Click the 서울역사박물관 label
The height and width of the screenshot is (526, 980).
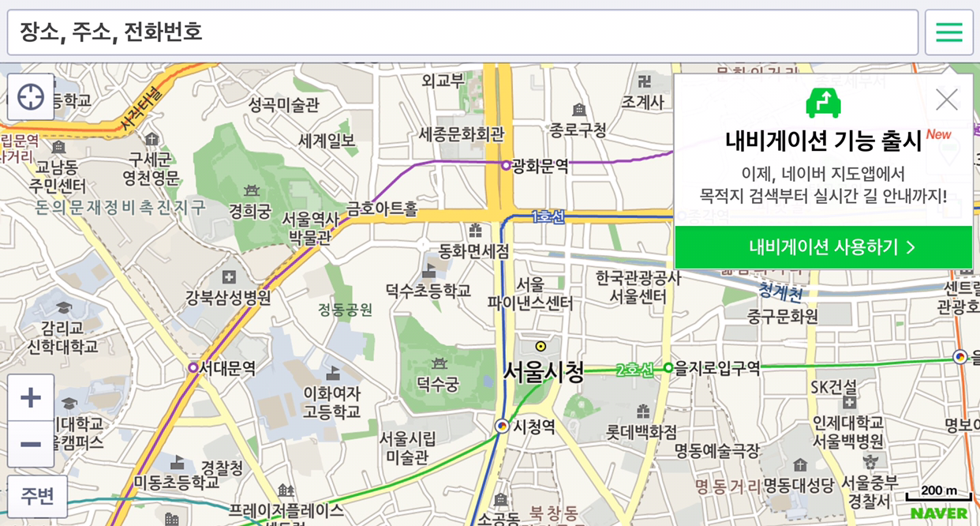click(x=311, y=228)
